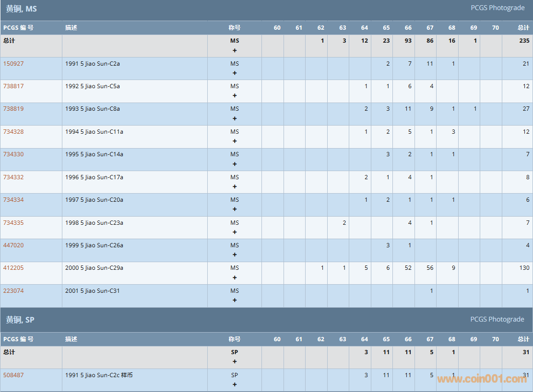Open PCGS number 738817 link

coord(13,86)
